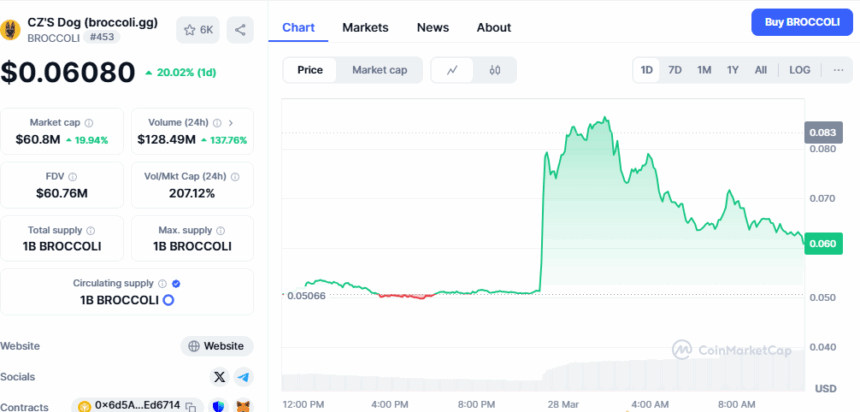Select the News tab
Viewport: 860px width, 412px height.
coord(433,27)
